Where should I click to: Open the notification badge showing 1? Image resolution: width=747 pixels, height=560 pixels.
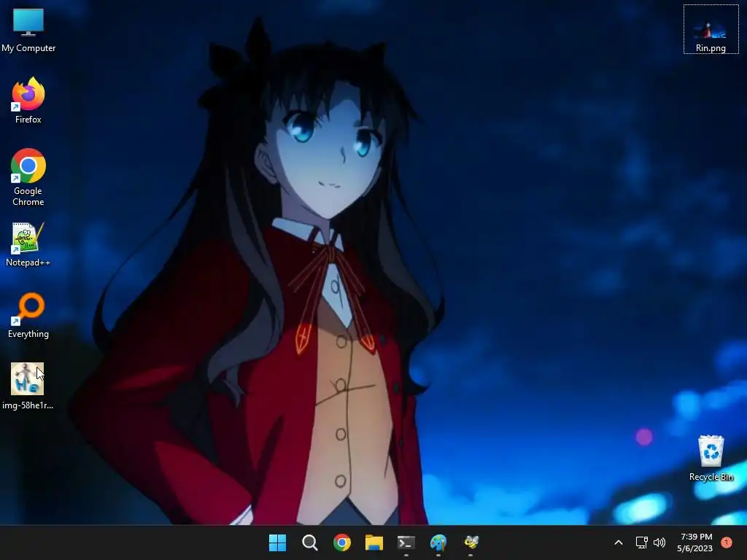727,542
